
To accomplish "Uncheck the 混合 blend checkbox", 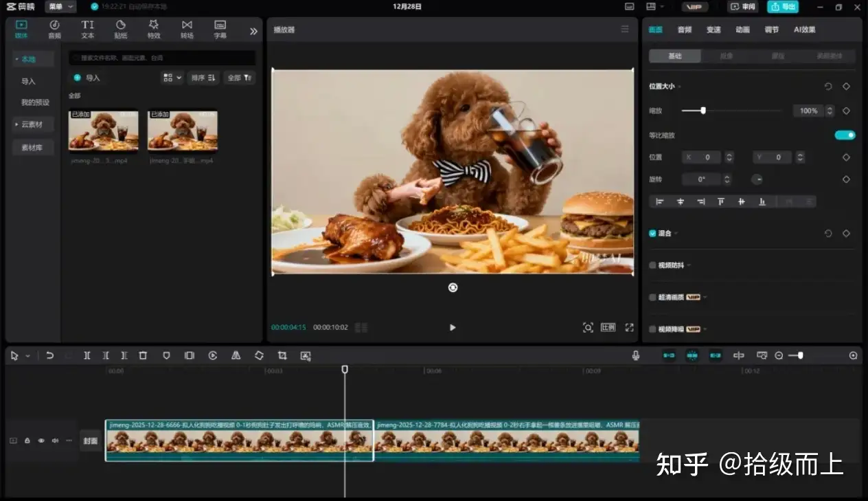I will tap(652, 234).
